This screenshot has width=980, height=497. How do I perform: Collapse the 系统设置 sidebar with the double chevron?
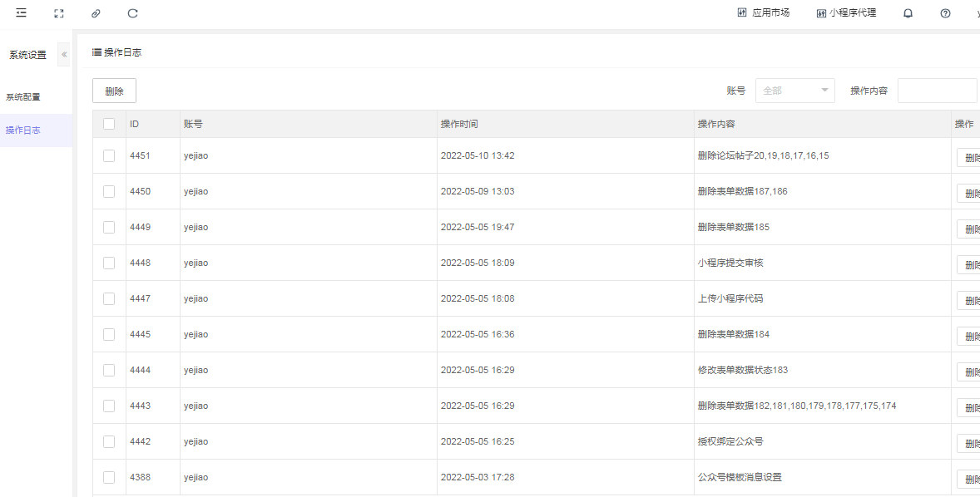point(64,55)
